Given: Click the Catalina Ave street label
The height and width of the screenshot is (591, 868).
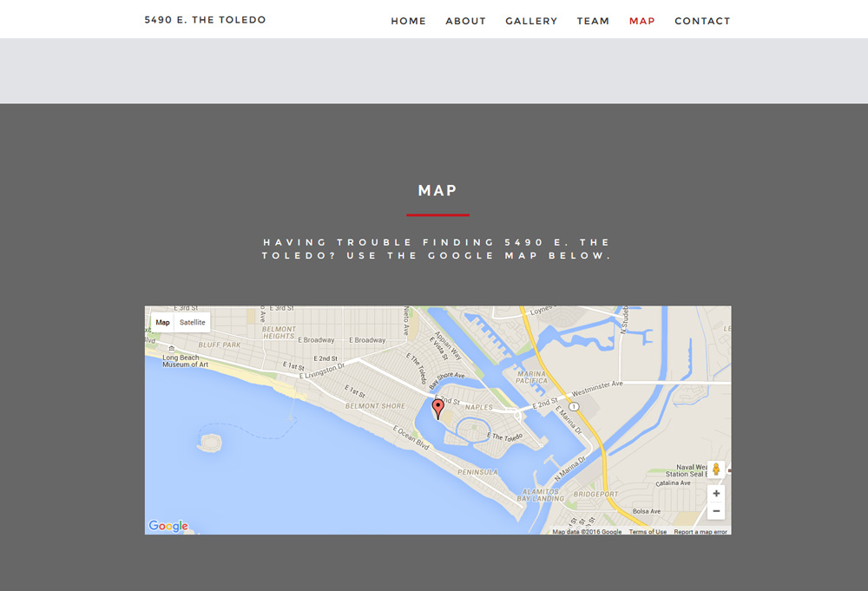Looking at the screenshot, I should coord(674,483).
